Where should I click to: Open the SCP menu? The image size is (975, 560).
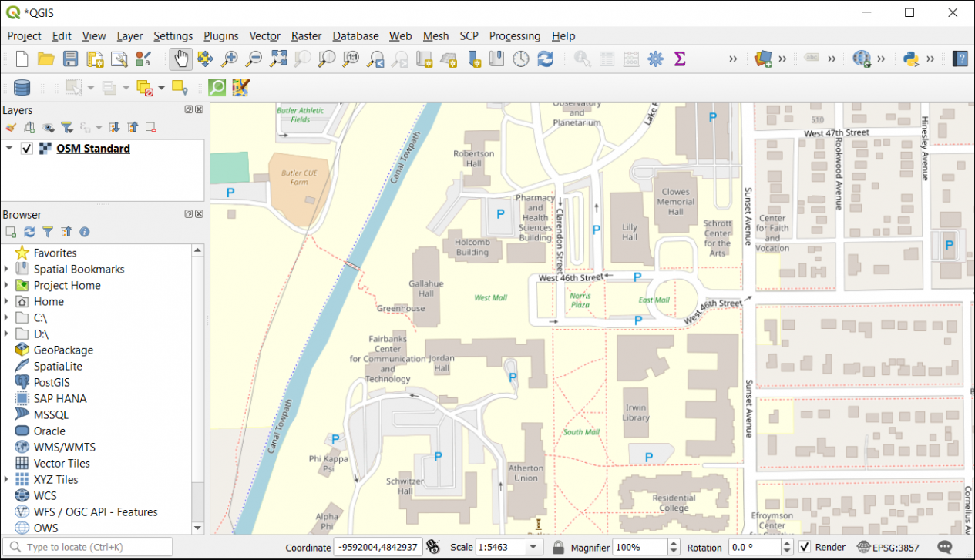469,35
